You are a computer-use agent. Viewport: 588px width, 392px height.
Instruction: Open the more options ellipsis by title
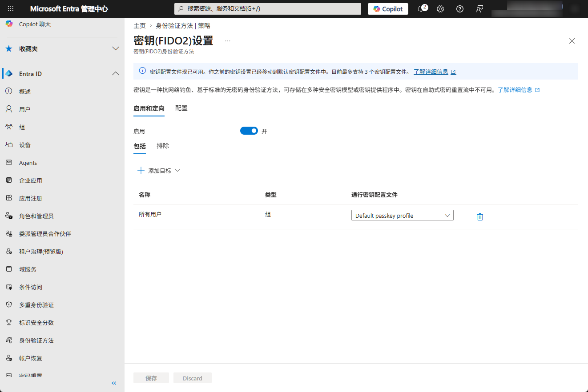click(x=228, y=41)
